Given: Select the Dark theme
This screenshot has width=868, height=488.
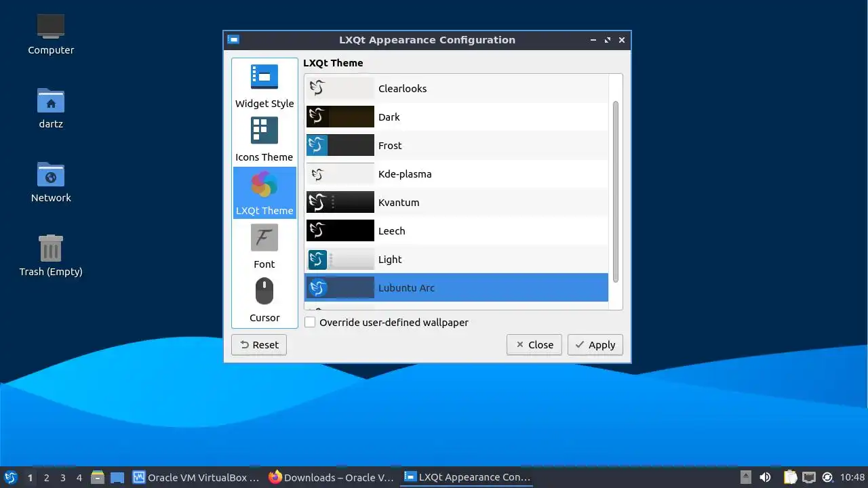Looking at the screenshot, I should [x=456, y=117].
